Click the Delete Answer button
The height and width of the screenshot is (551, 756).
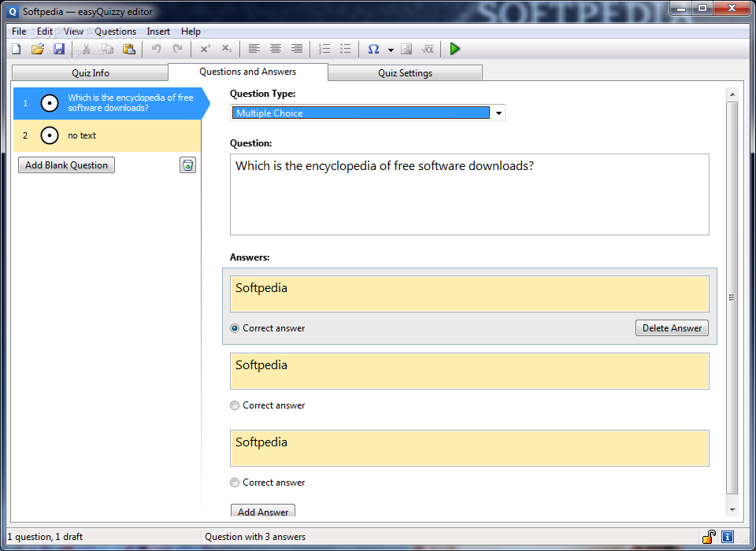click(x=672, y=327)
